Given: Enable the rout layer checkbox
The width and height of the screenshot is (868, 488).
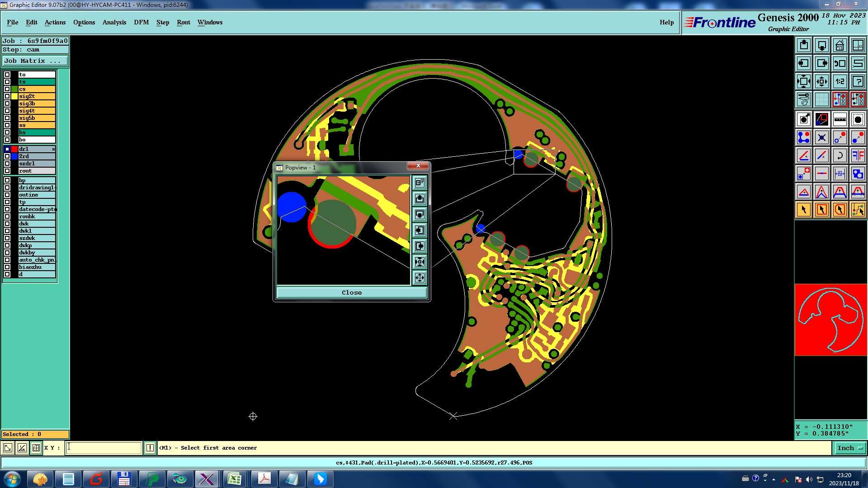Looking at the screenshot, I should click(x=7, y=171).
